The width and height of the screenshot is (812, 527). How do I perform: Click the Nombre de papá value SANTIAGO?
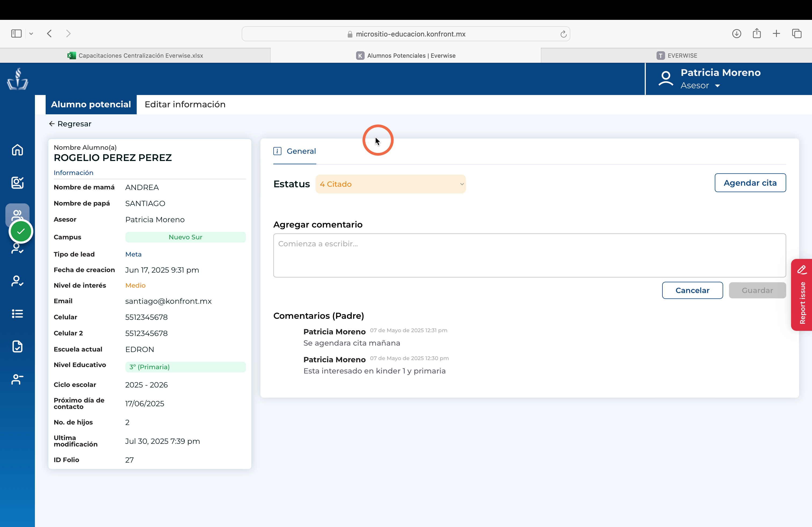coord(145,203)
